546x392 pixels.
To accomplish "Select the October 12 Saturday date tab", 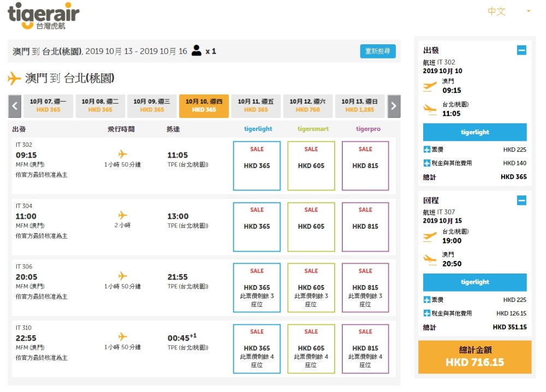I will pos(308,106).
